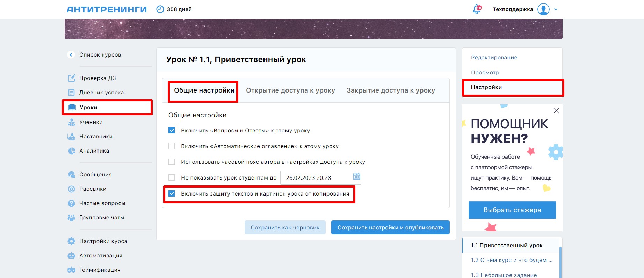Switch to Открытие доступа к уроку tab

290,90
